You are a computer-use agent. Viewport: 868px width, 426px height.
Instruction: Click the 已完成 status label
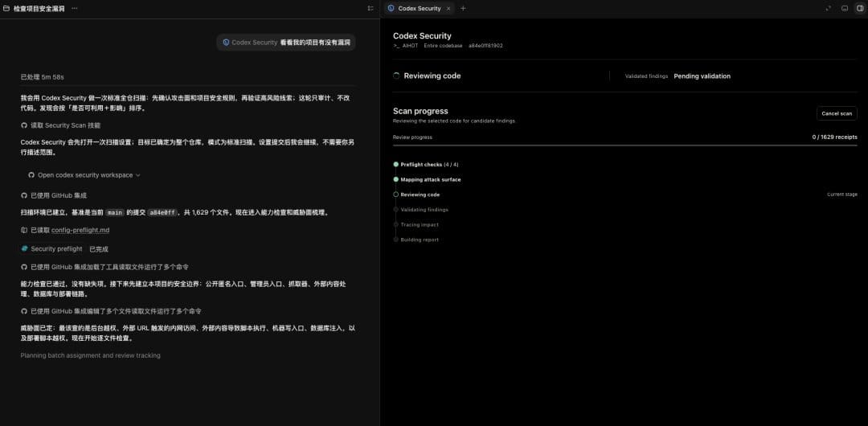point(99,248)
